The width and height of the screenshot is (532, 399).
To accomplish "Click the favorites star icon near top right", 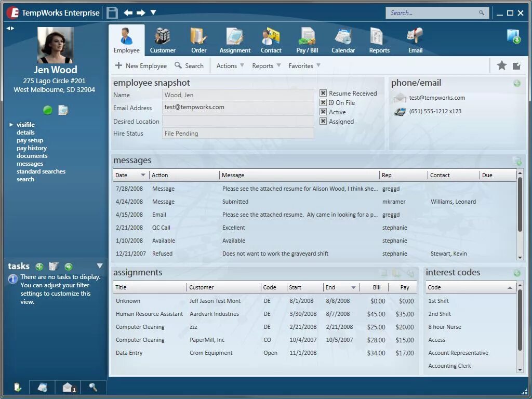I will tap(501, 65).
